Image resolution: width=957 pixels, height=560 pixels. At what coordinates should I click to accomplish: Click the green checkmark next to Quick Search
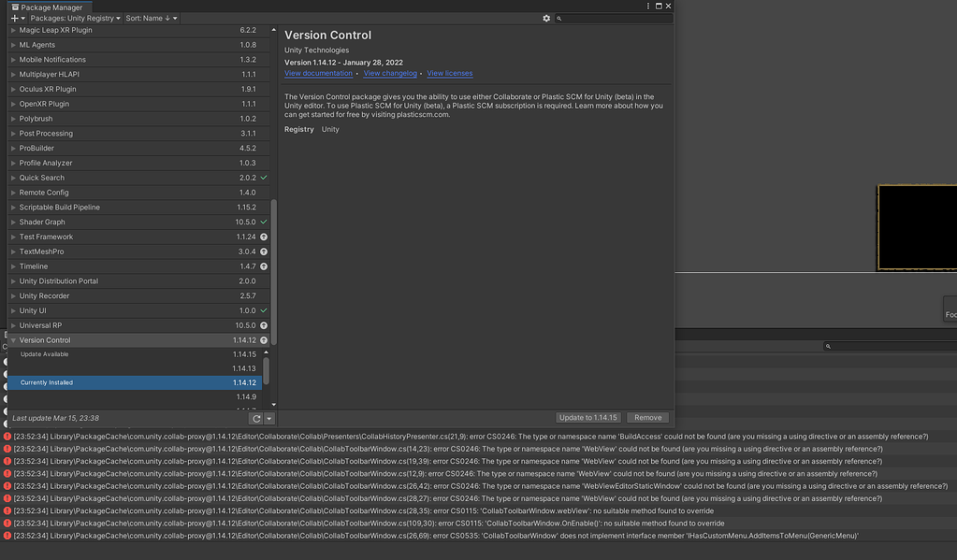tap(263, 178)
